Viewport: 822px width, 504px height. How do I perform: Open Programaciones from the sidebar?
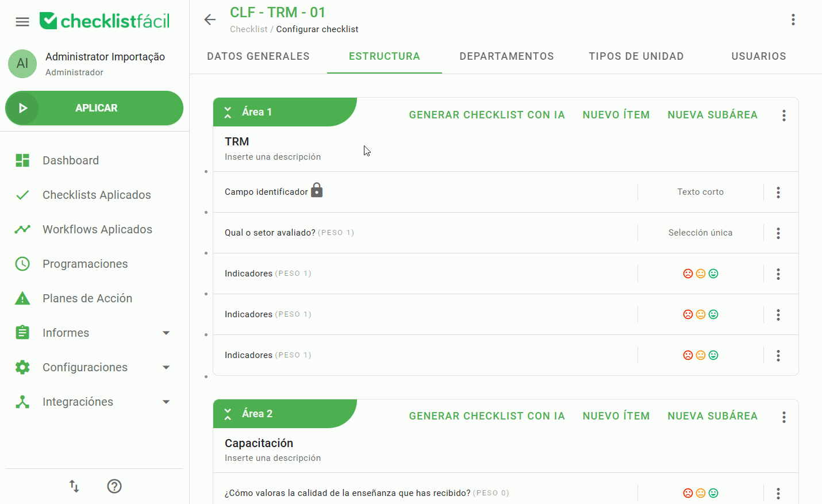click(x=85, y=264)
